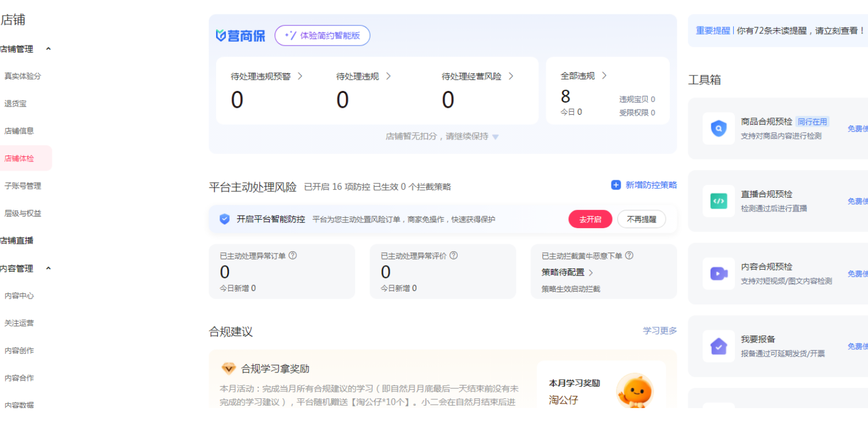This screenshot has height=434, width=868.
Task: Dismiss with the 不再提醒 button
Action: 641,219
